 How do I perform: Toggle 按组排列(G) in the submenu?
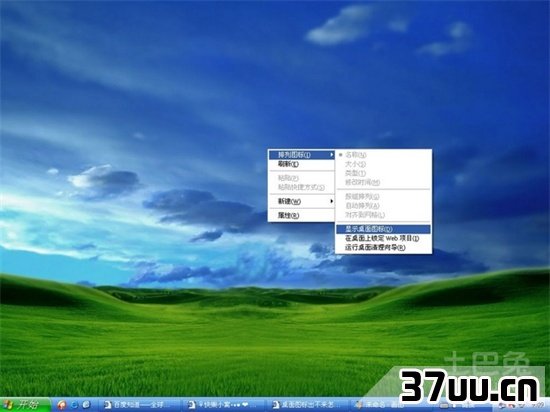[x=383, y=196]
